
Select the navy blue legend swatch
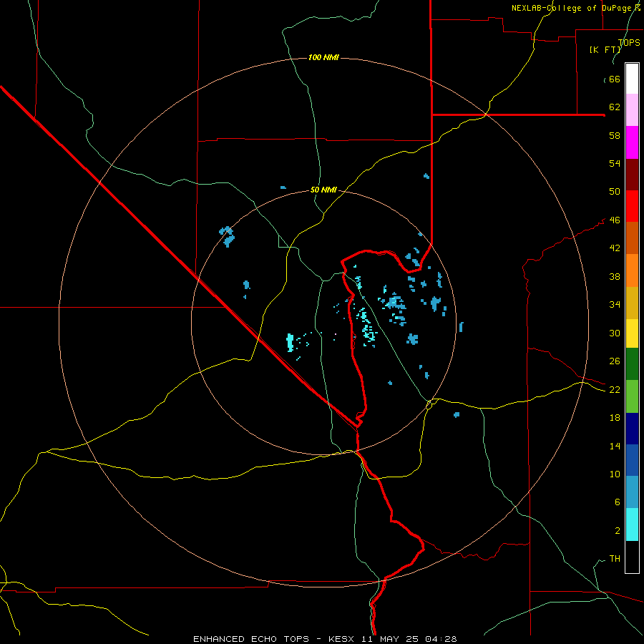(x=632, y=429)
